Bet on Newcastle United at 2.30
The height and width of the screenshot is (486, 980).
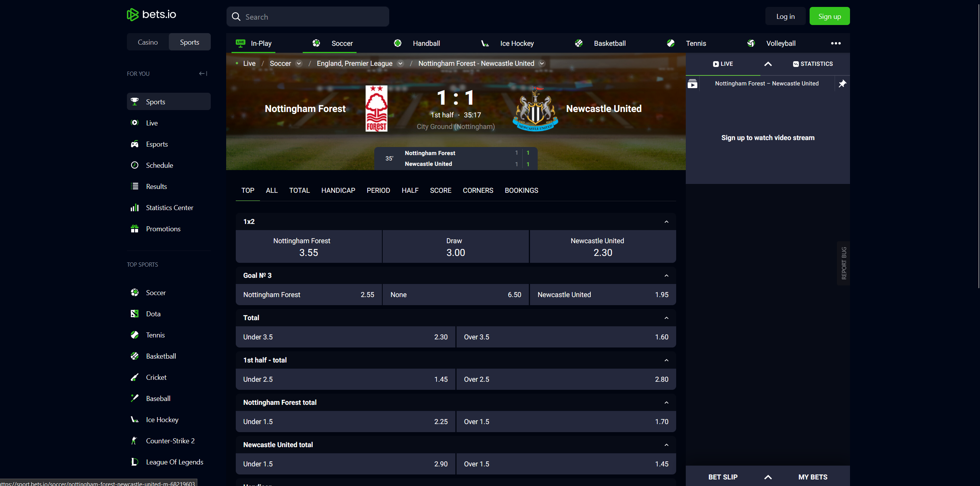tap(603, 247)
